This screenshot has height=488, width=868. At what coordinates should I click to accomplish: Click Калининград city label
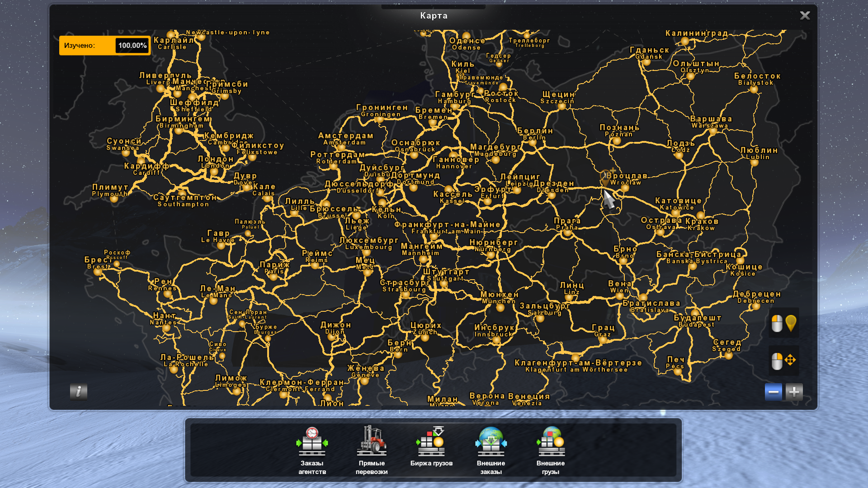click(x=697, y=33)
